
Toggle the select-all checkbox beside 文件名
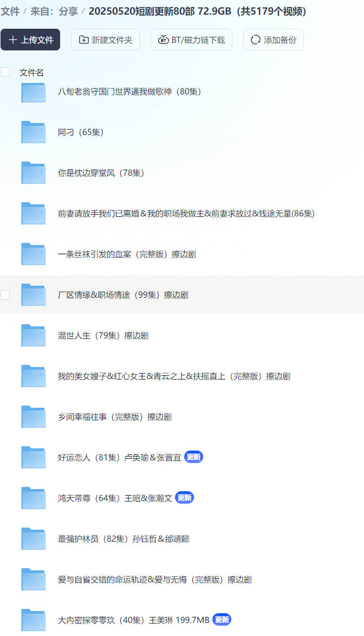[x=5, y=72]
